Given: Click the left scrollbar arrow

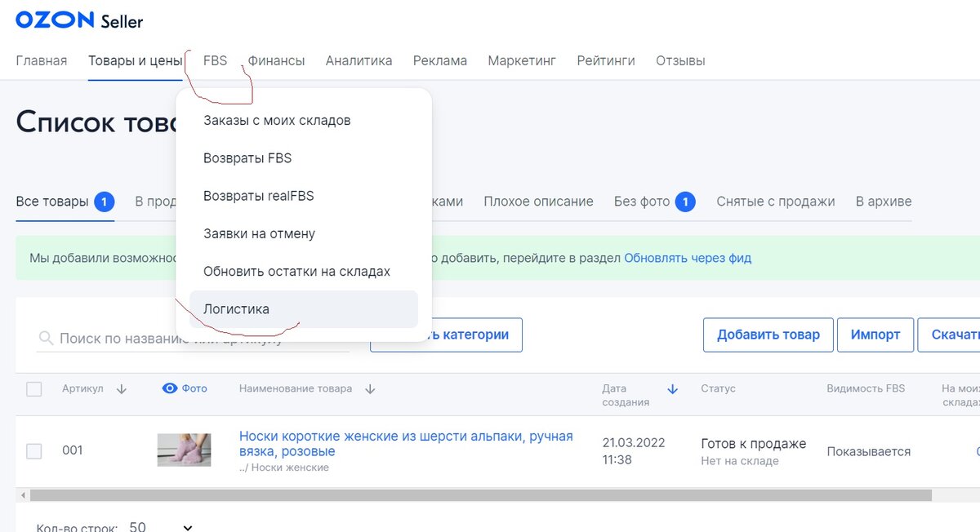Looking at the screenshot, I should (23, 495).
